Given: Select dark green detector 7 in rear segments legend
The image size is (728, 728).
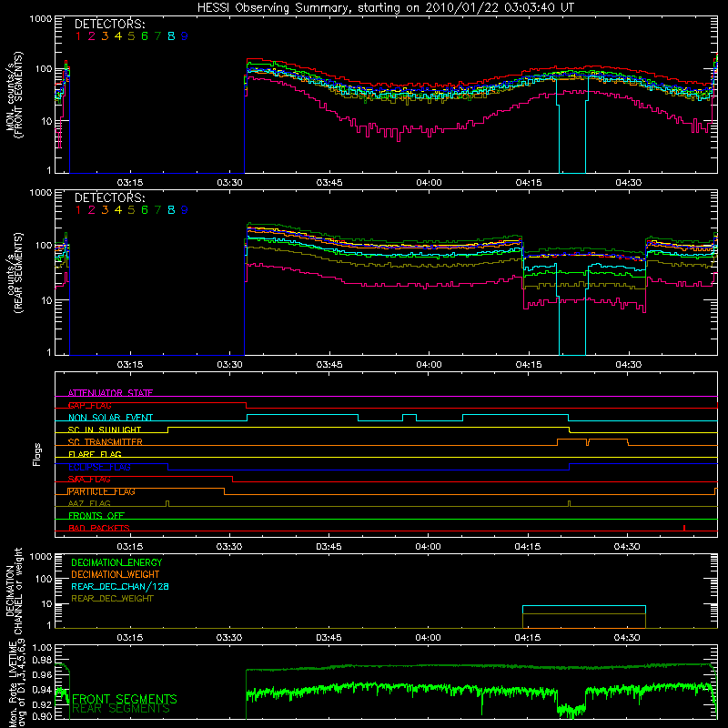Looking at the screenshot, I should click(x=157, y=210).
